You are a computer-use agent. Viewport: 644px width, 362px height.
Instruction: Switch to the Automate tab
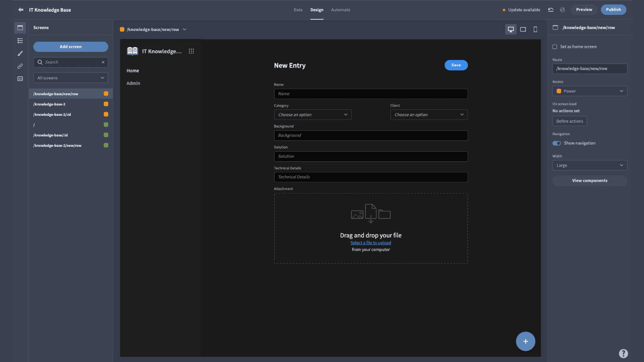pyautogui.click(x=341, y=10)
